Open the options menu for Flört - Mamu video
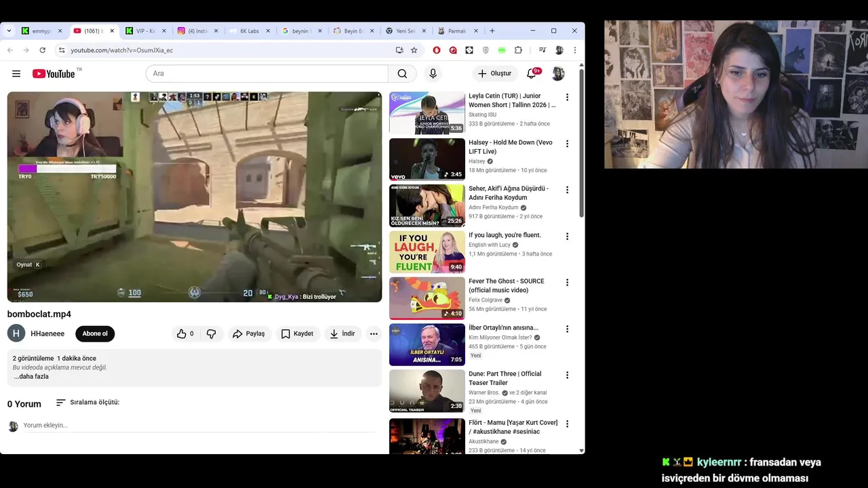Viewport: 868px width, 488px height. [x=567, y=424]
